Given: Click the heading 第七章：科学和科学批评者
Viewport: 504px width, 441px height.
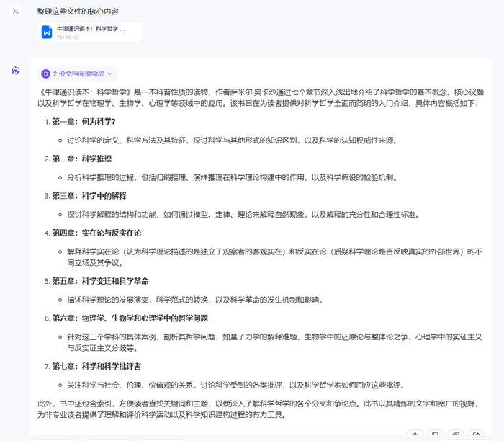Looking at the screenshot, I should (x=96, y=366).
